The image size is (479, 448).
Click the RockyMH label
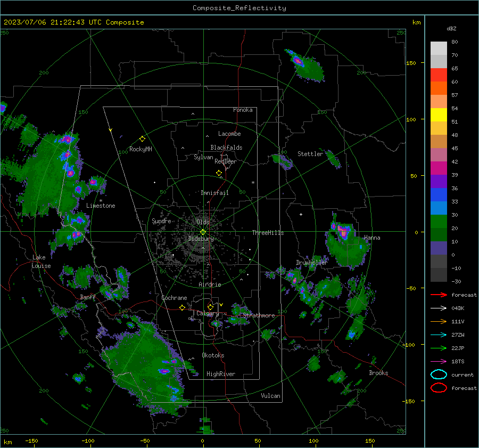point(141,149)
